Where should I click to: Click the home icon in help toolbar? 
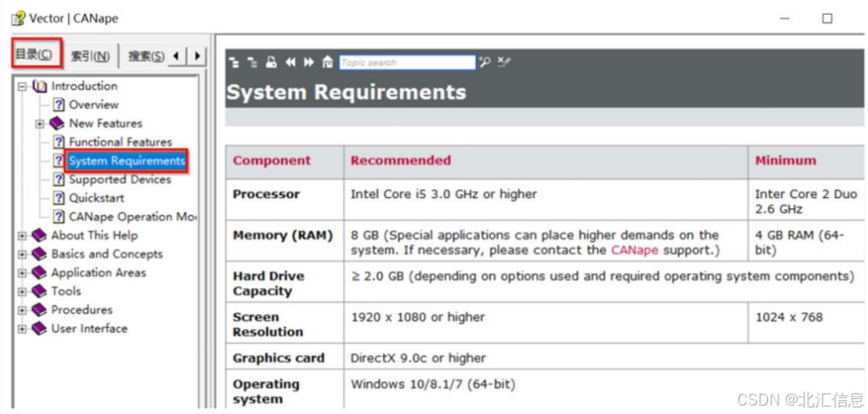[x=328, y=63]
